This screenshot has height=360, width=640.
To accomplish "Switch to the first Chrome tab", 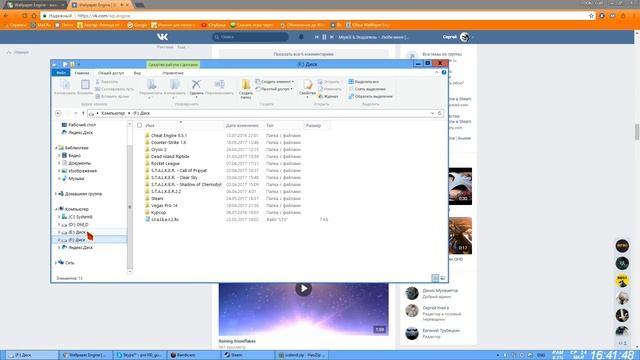I will coord(36,5).
